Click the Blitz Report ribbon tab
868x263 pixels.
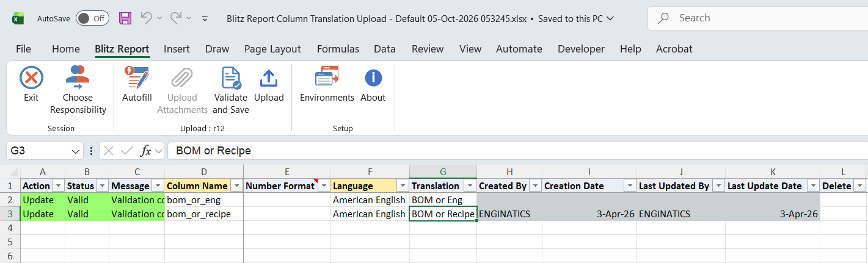(x=122, y=49)
